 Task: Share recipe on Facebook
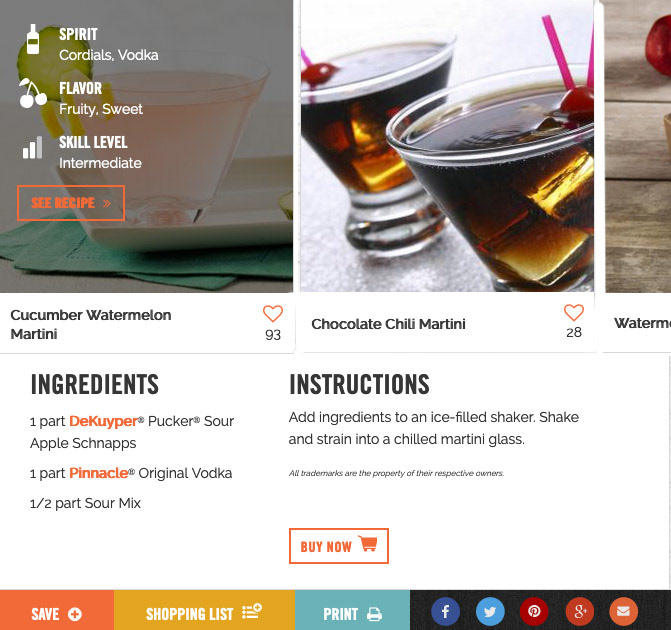pyautogui.click(x=445, y=611)
